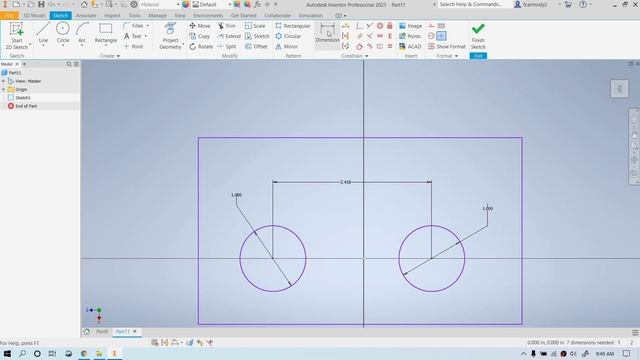The height and width of the screenshot is (360, 640).
Task: Select the Split tool
Action: coord(227,47)
